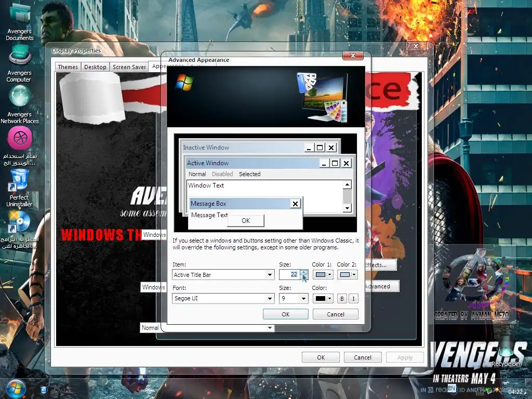Switch to the Themes tab
This screenshot has height=399, width=532.
pyautogui.click(x=68, y=67)
